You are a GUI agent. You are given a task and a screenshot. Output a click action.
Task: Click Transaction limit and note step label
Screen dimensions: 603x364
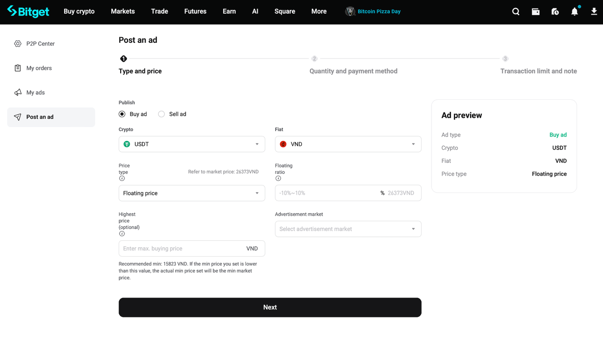(538, 71)
